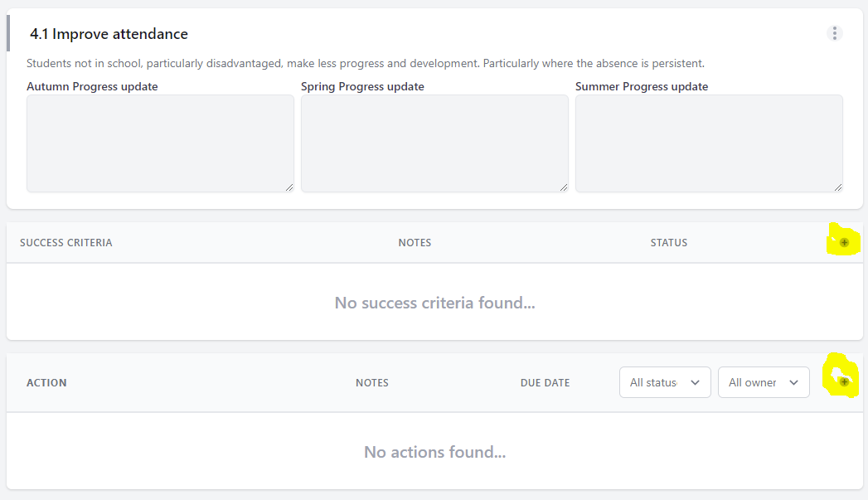Open the All status filter dropdown
The image size is (868, 500).
[x=665, y=382]
